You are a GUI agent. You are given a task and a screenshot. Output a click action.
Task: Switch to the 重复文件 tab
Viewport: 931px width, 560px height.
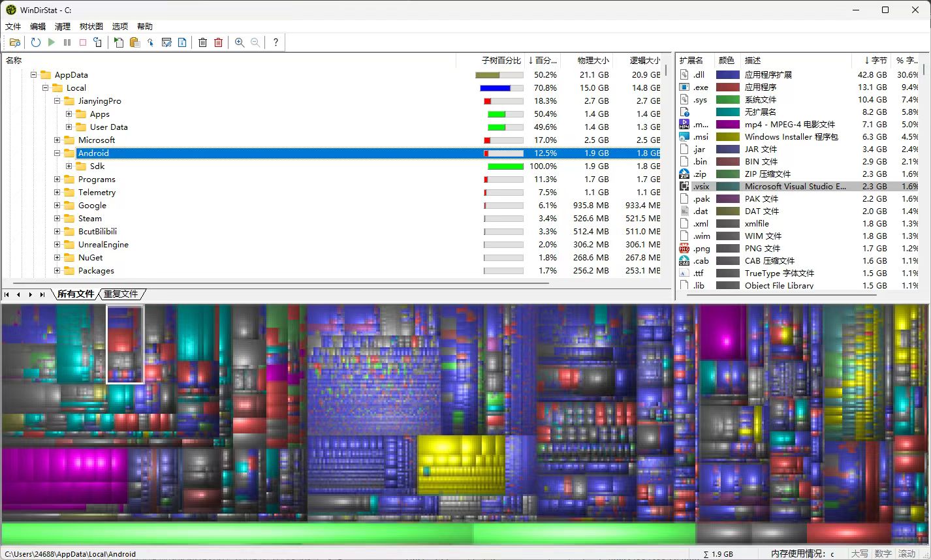(x=121, y=294)
